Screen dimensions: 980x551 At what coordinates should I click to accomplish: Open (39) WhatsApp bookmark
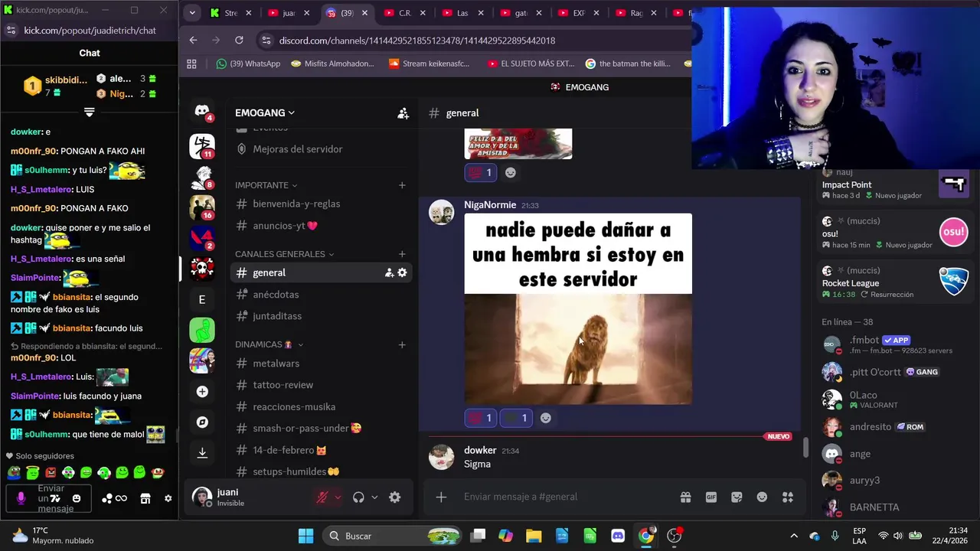pyautogui.click(x=249, y=64)
